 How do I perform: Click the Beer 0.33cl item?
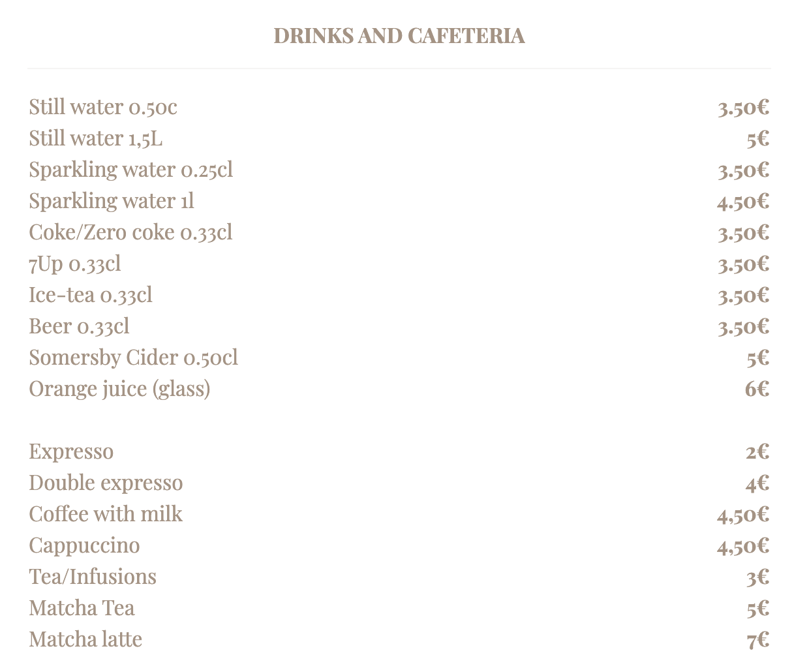point(79,326)
